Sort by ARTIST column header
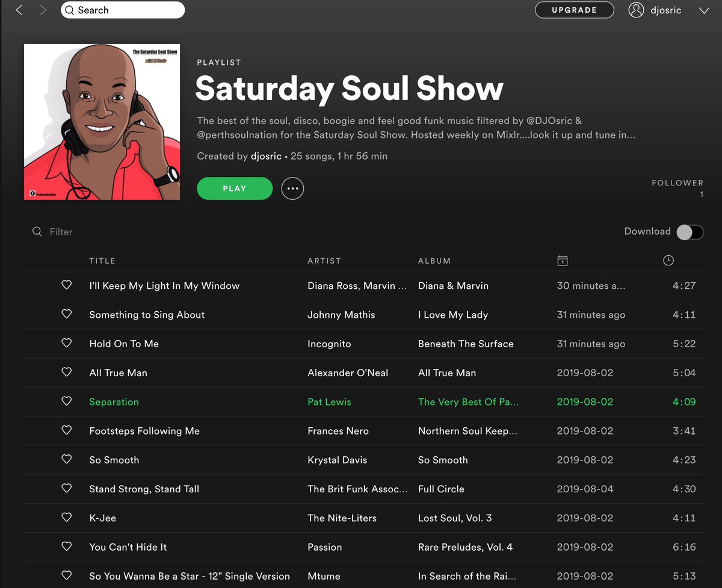Screen dimensions: 722x588 [x=324, y=261]
